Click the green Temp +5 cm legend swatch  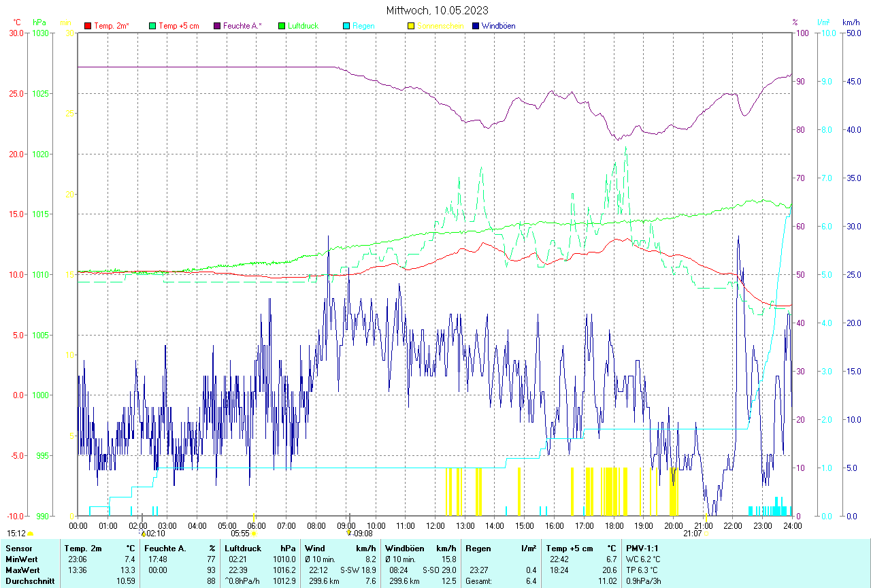(x=152, y=26)
